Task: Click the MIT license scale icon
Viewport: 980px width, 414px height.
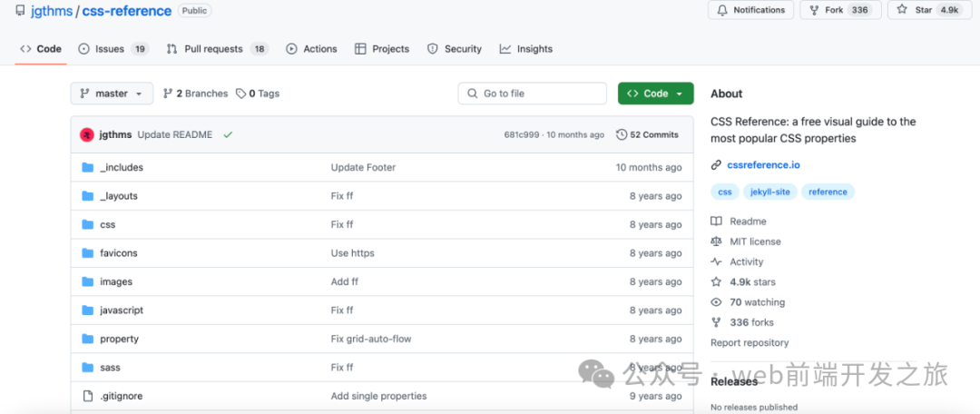Action: (x=717, y=241)
